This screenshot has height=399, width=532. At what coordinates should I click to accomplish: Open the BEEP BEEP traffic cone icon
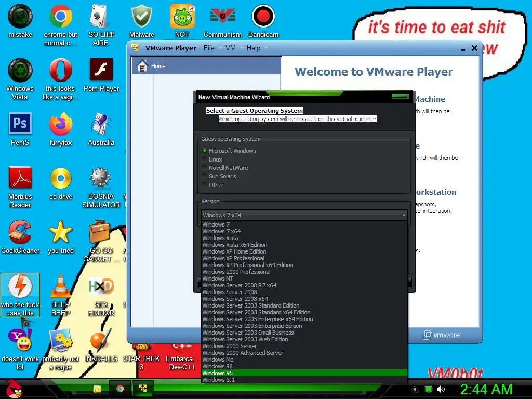point(60,295)
